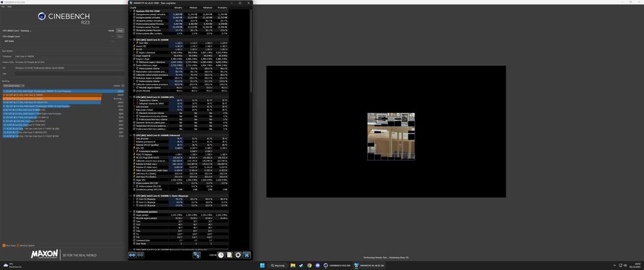Viewport: 644px width, 270px height.
Task: Reset sensor timer via the clock icon
Action: (221, 255)
